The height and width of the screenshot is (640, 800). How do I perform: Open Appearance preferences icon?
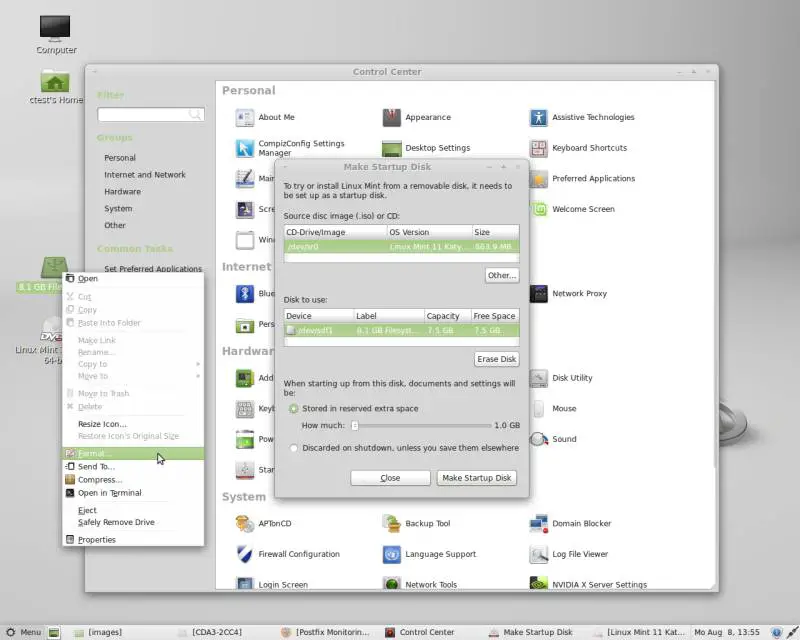tap(391, 117)
